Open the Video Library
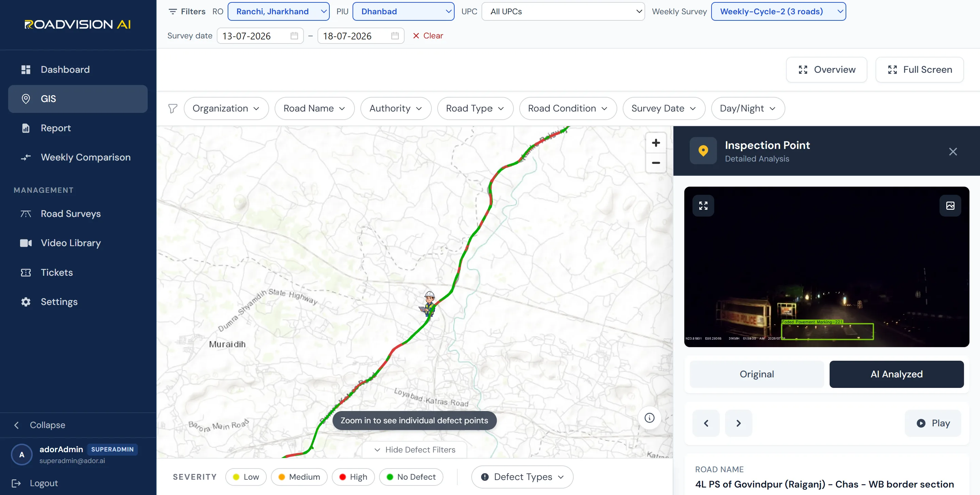The image size is (980, 495). (x=78, y=243)
